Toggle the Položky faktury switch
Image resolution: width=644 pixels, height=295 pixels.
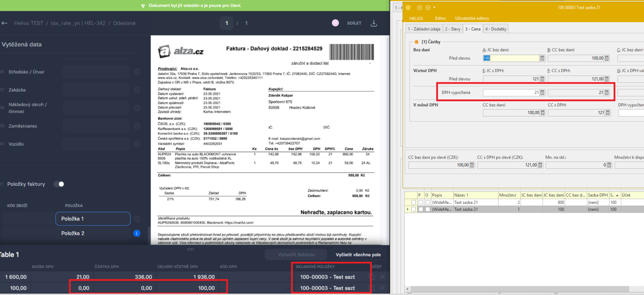coord(59,184)
